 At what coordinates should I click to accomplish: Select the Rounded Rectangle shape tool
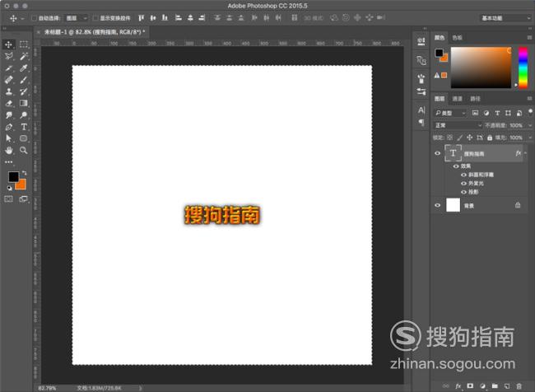point(24,138)
